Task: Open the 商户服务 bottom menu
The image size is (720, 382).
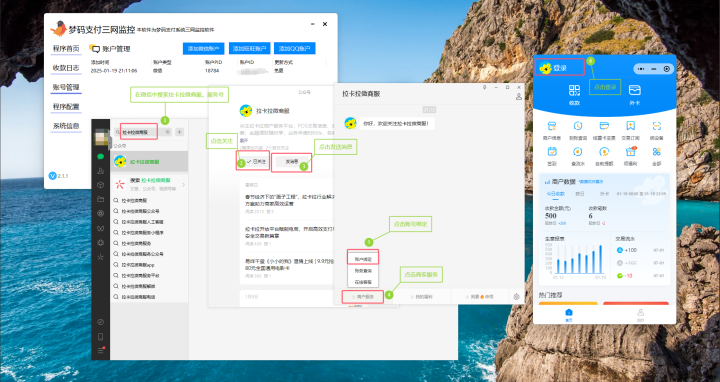Action: pos(363,297)
